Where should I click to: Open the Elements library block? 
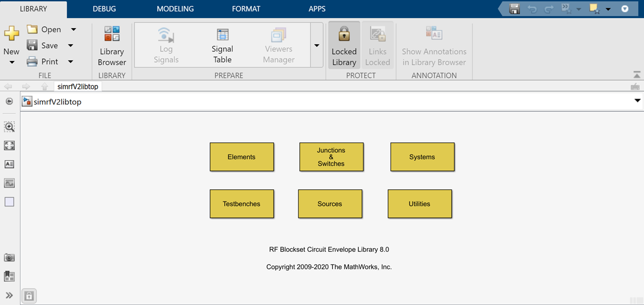(x=242, y=157)
